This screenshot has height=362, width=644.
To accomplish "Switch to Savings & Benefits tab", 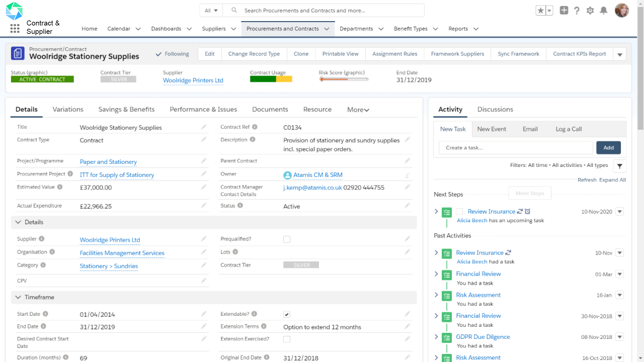I will click(x=126, y=109).
